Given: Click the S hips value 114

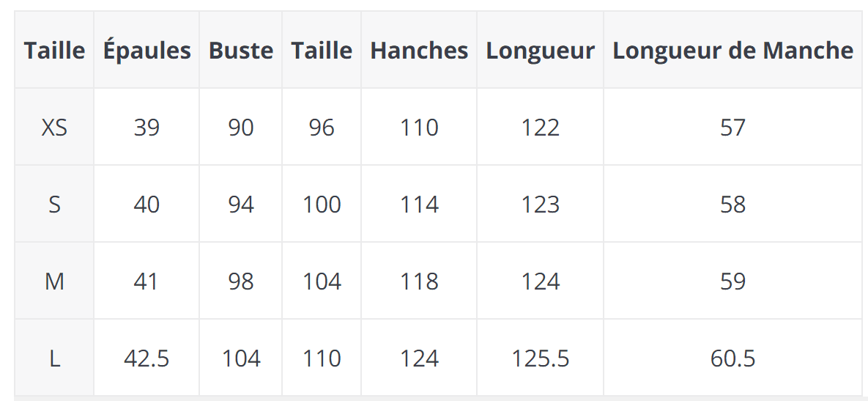Looking at the screenshot, I should click(x=419, y=205).
